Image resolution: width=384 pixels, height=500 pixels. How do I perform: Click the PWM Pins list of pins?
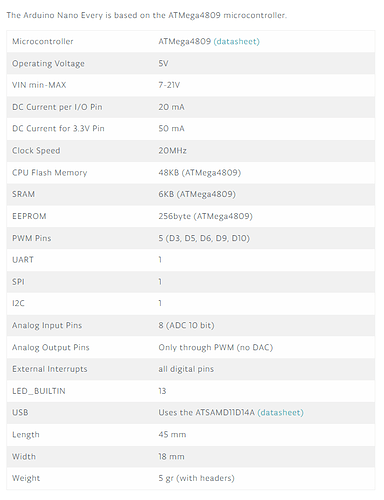tap(208, 238)
